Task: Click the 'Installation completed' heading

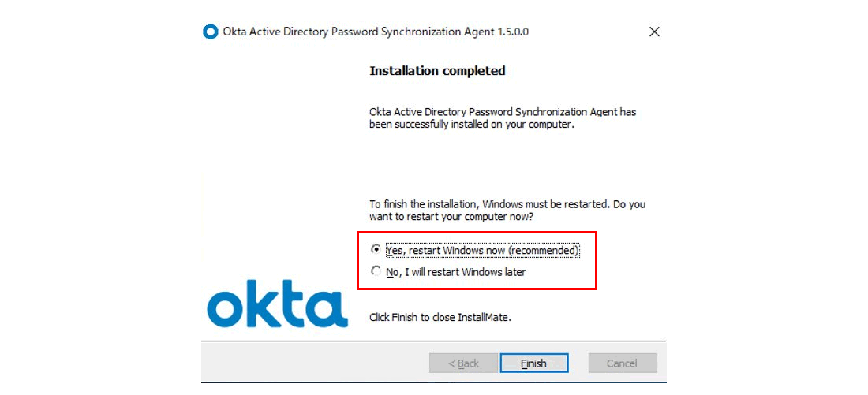Action: click(437, 71)
